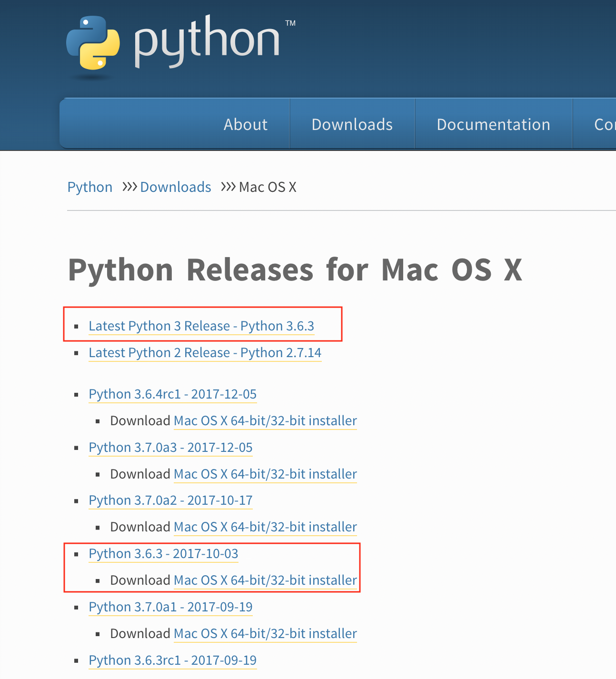
Task: Open Python 3.7.0a2 - 2017-10-17 release
Action: (x=170, y=500)
